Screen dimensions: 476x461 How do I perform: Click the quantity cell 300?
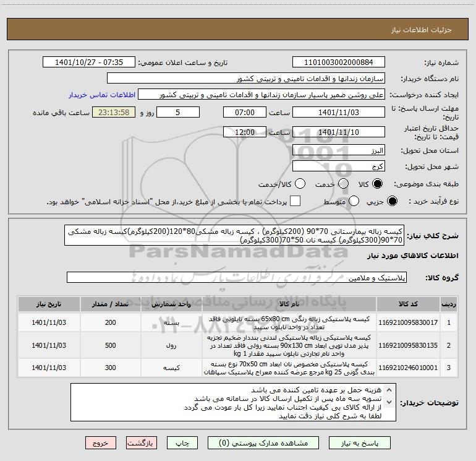[111, 368]
